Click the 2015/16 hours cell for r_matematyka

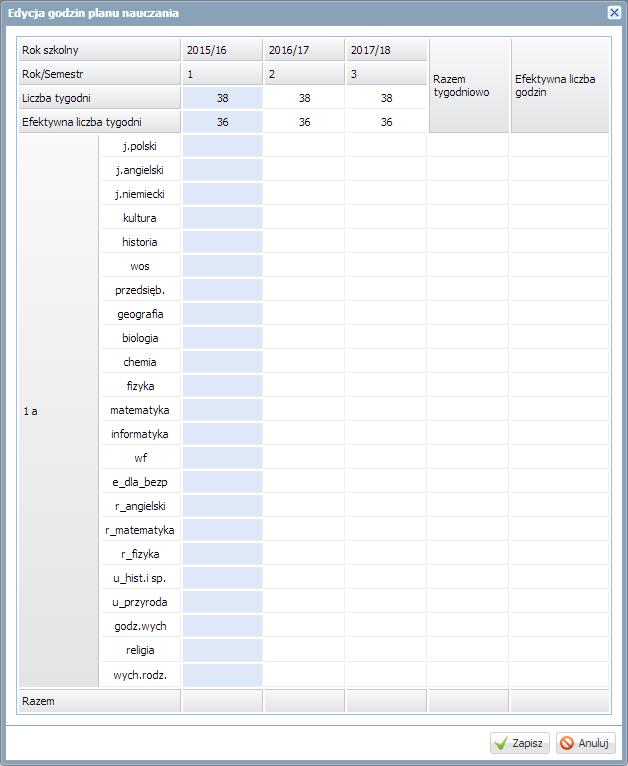tap(222, 530)
